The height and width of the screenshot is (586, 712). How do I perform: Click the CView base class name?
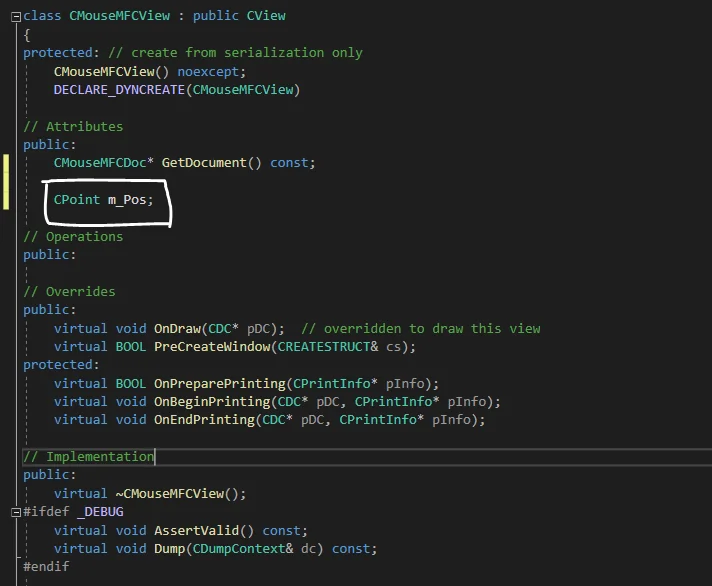[x=266, y=16]
